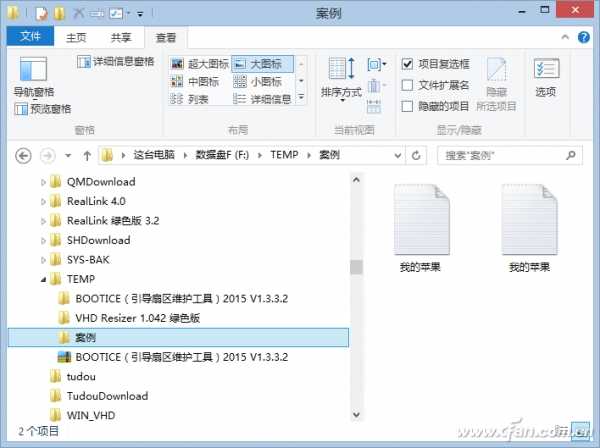
Task: Toggle the Preview pane (预览窗格)
Action: [x=43, y=109]
